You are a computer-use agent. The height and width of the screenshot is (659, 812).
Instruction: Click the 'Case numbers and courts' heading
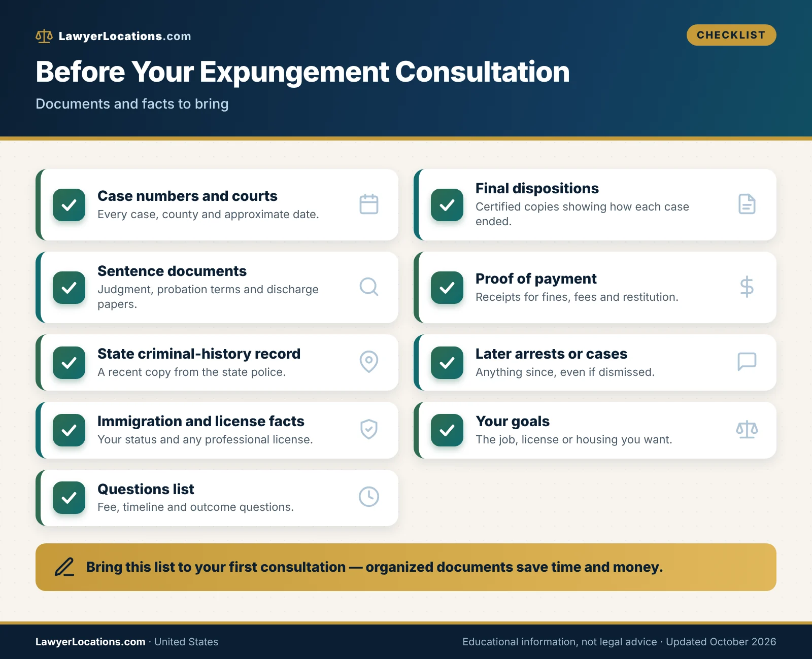pyautogui.click(x=187, y=196)
